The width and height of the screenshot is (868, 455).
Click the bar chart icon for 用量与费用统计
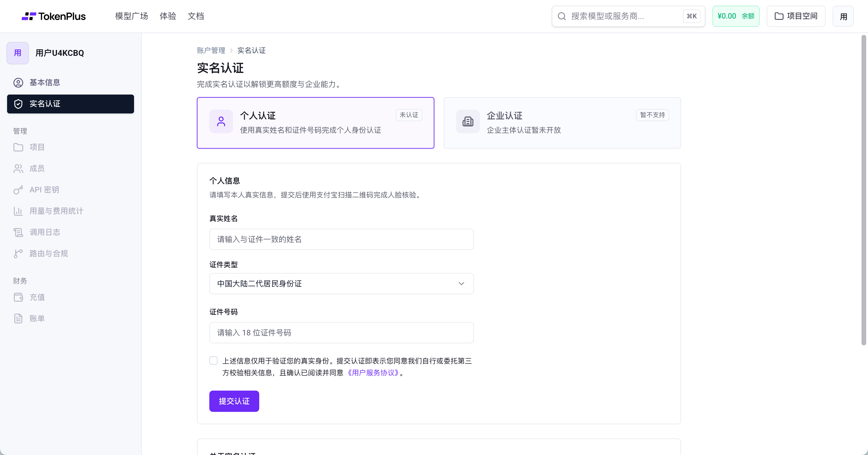18,211
